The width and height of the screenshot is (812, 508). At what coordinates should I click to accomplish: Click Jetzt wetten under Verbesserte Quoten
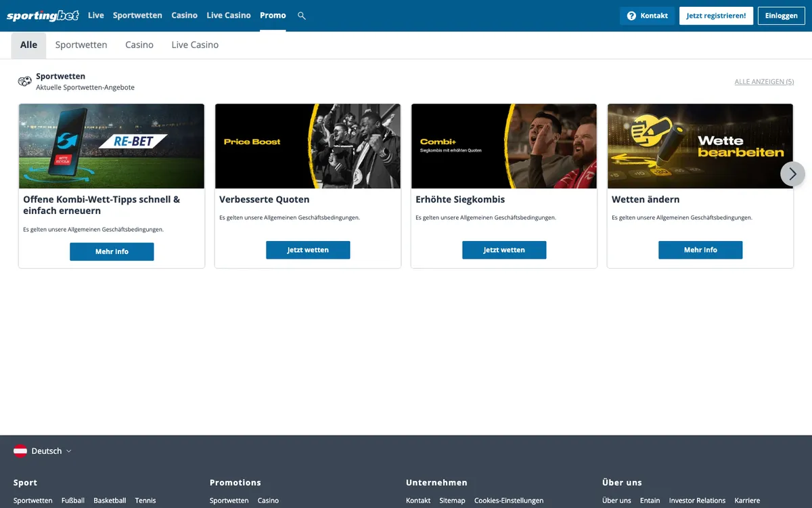click(x=308, y=250)
